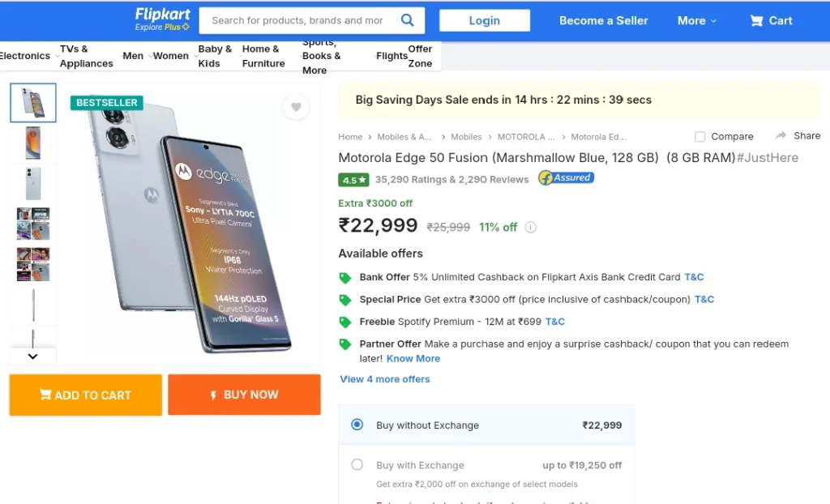Expand View 4 more offers
The image size is (830, 504).
tap(385, 379)
